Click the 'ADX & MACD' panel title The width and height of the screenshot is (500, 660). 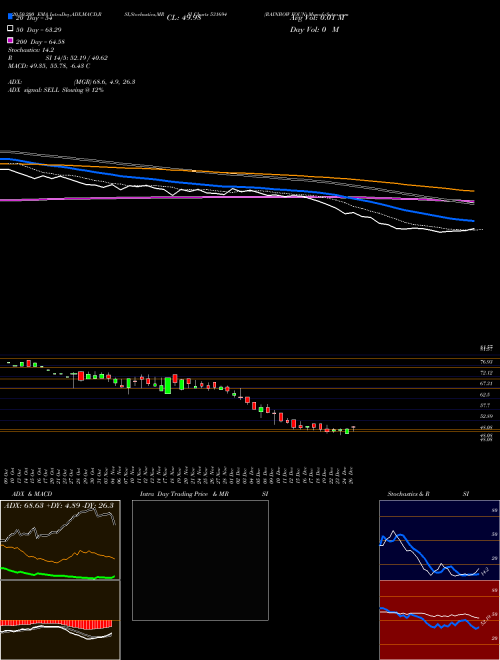click(x=32, y=494)
